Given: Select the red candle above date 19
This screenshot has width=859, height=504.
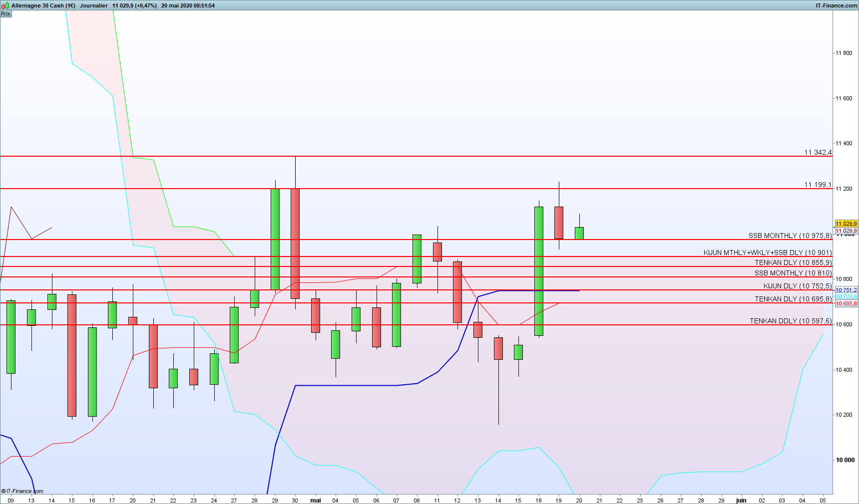Looking at the screenshot, I should coord(559,223).
